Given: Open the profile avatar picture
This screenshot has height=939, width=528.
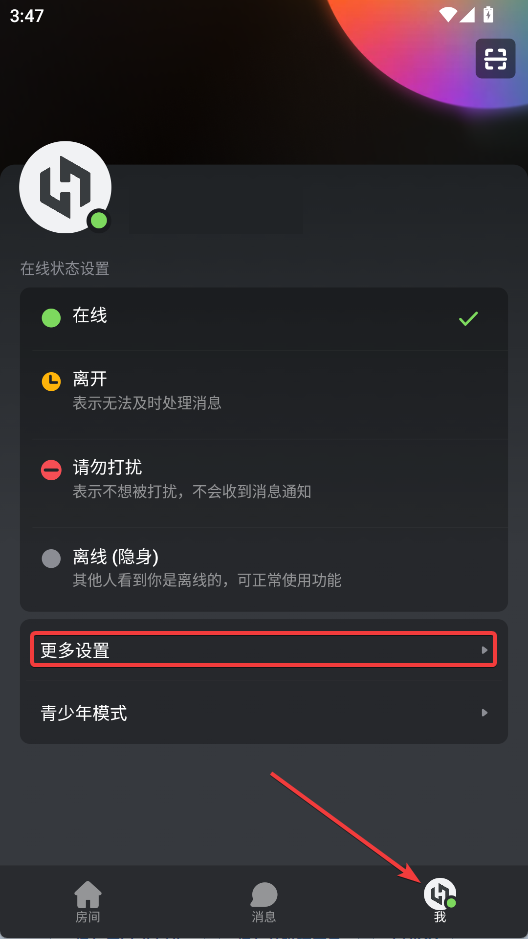Looking at the screenshot, I should click(65, 187).
